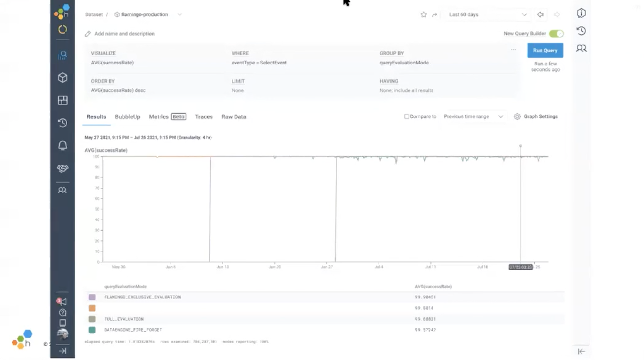Image resolution: width=644 pixels, height=360 pixels.
Task: Open the Query chart icon in the sidebar
Action: (x=62, y=55)
